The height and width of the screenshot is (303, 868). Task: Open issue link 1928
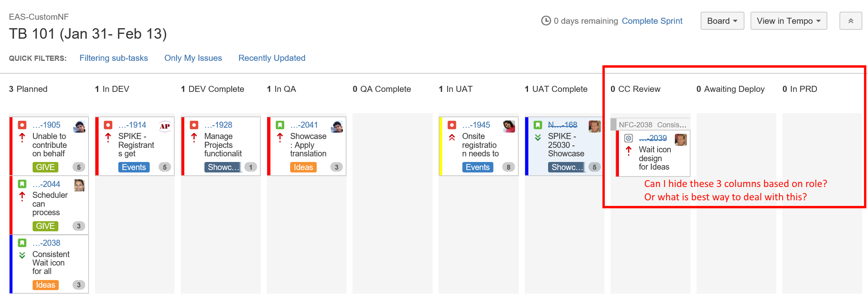[x=218, y=125]
